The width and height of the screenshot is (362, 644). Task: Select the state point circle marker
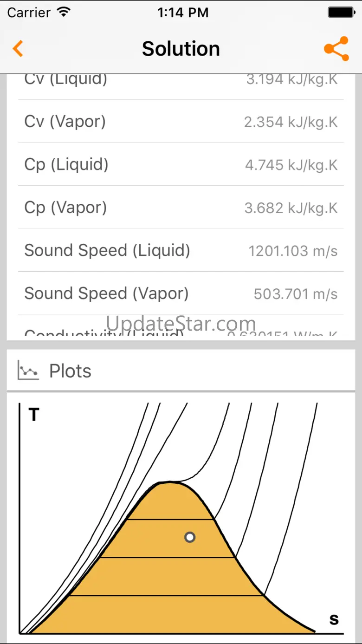click(189, 537)
